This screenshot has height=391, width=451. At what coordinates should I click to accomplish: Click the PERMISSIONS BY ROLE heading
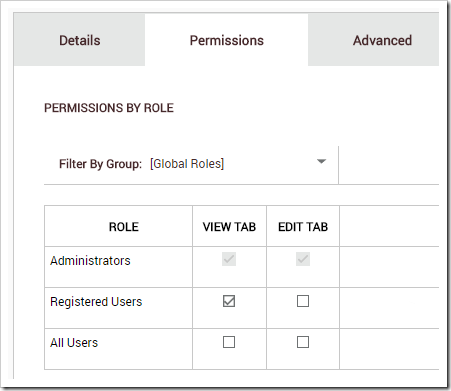(x=109, y=108)
